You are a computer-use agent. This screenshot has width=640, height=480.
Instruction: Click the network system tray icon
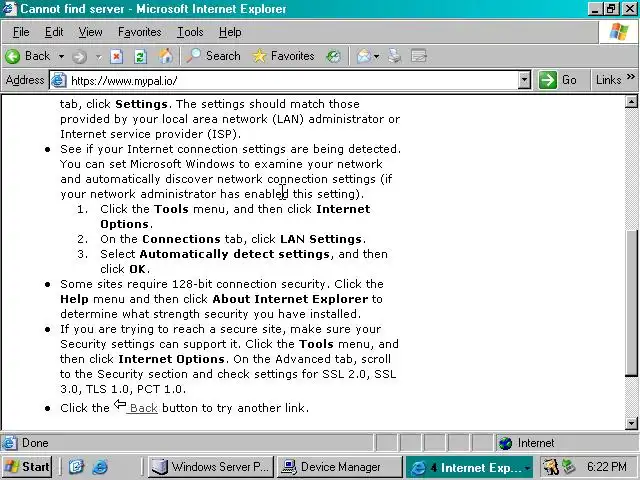tap(568, 467)
